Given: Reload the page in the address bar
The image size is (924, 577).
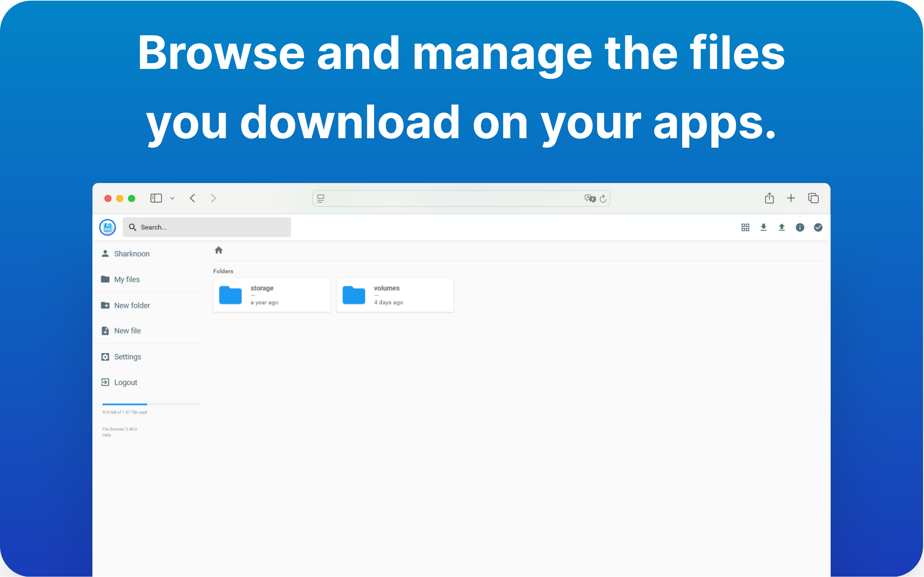Looking at the screenshot, I should (603, 199).
